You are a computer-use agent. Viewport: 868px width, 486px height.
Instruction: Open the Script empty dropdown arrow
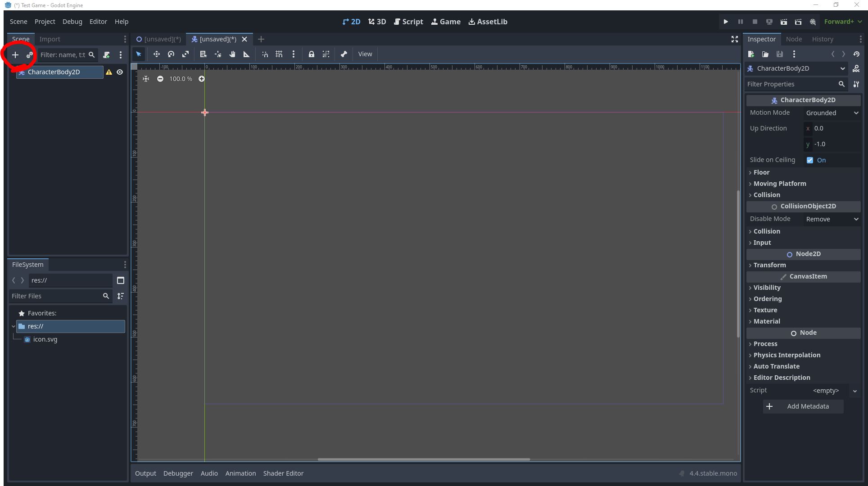[855, 391]
